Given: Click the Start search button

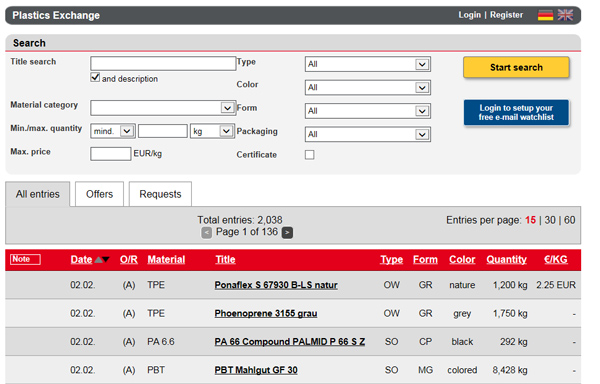Looking at the screenshot, I should pos(516,67).
